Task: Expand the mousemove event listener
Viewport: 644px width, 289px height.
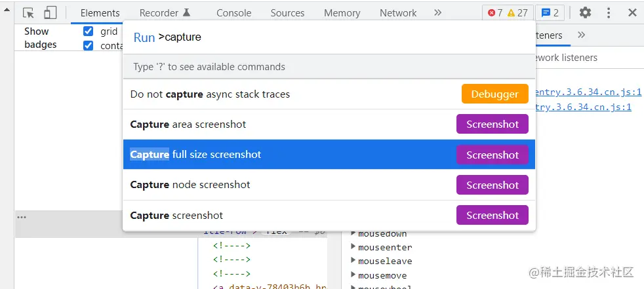Action: pyautogui.click(x=353, y=275)
